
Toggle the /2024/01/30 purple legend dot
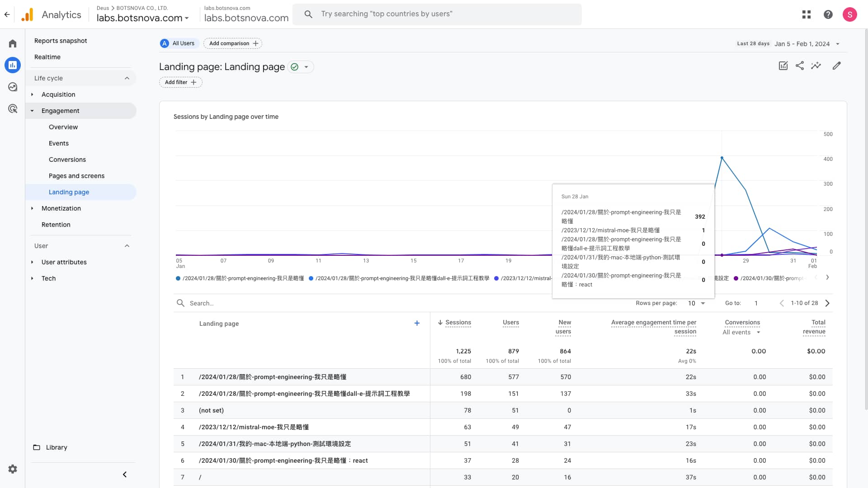pyautogui.click(x=736, y=278)
